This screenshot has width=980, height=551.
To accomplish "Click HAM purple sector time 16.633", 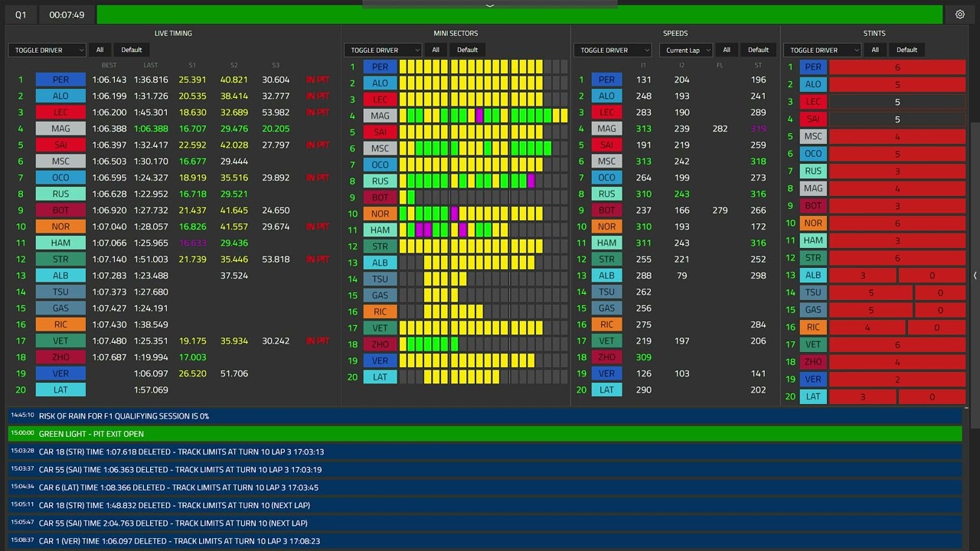I will (x=192, y=243).
